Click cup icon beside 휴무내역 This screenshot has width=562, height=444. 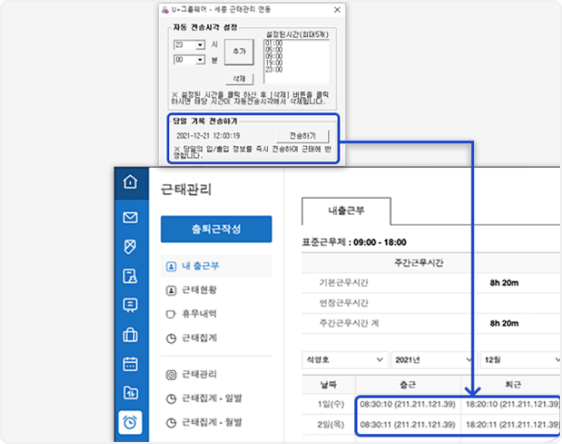[x=171, y=315]
